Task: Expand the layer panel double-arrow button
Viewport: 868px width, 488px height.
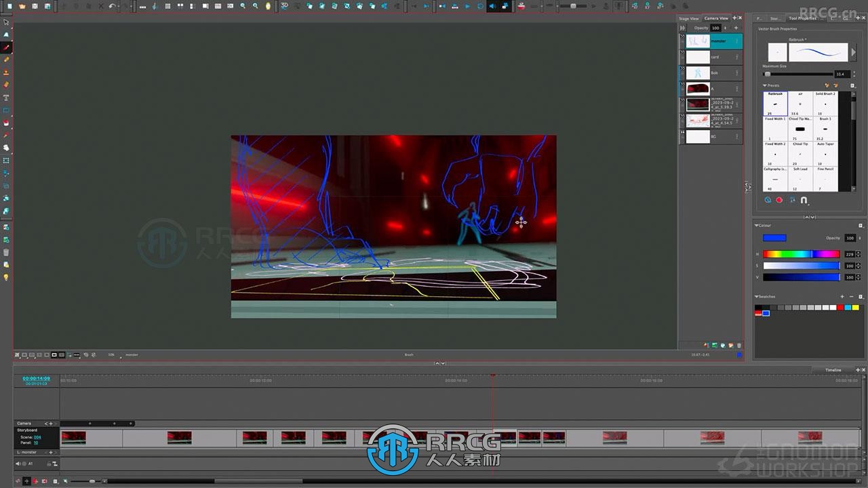Action: (683, 28)
